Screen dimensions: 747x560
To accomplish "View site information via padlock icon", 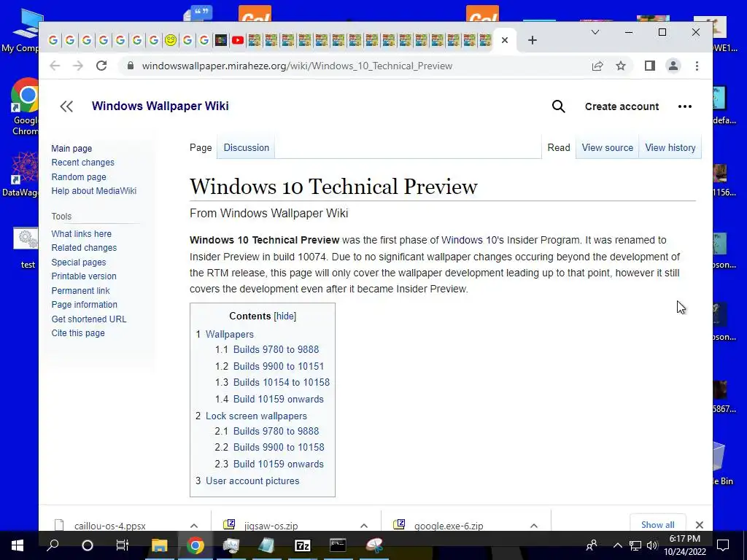I will [130, 66].
